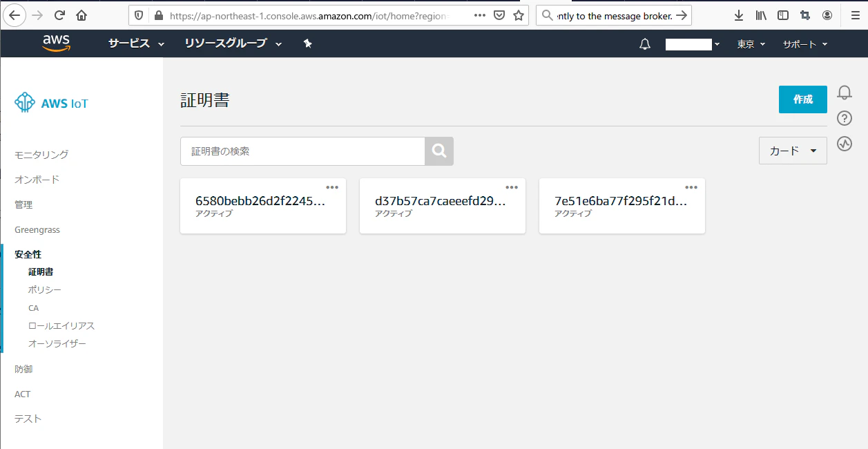Open the 東京 region dropdown
This screenshot has width=868, height=449.
751,44
